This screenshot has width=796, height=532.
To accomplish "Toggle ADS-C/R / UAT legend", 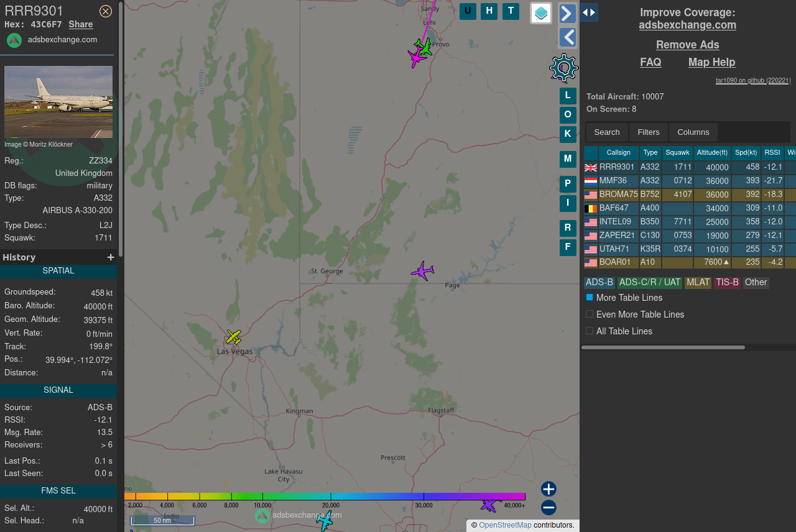I will (x=650, y=283).
